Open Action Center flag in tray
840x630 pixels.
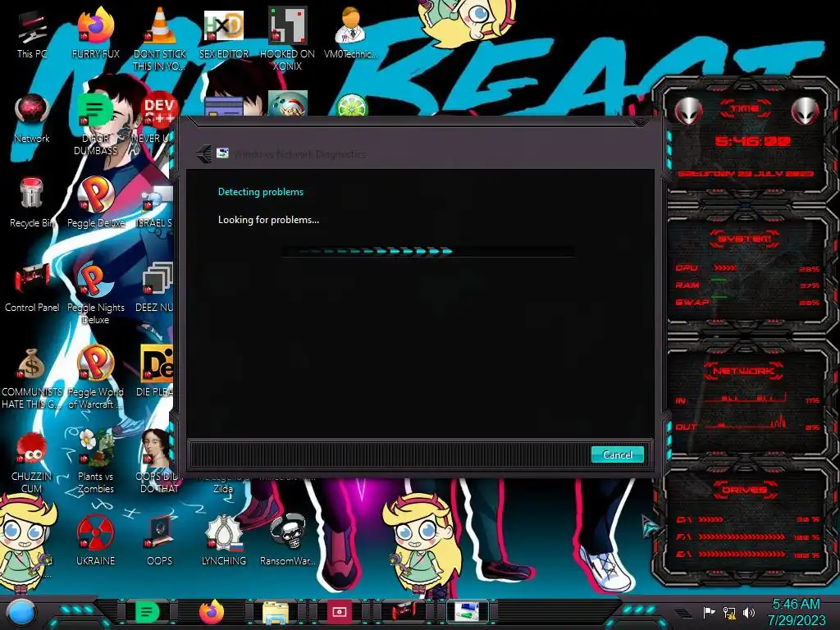709,612
